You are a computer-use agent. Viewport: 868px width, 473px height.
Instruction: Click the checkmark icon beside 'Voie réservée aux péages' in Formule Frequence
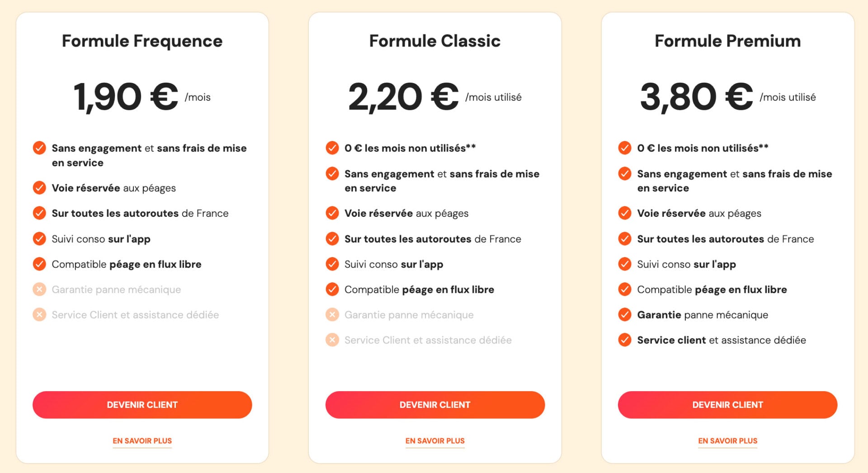point(40,188)
